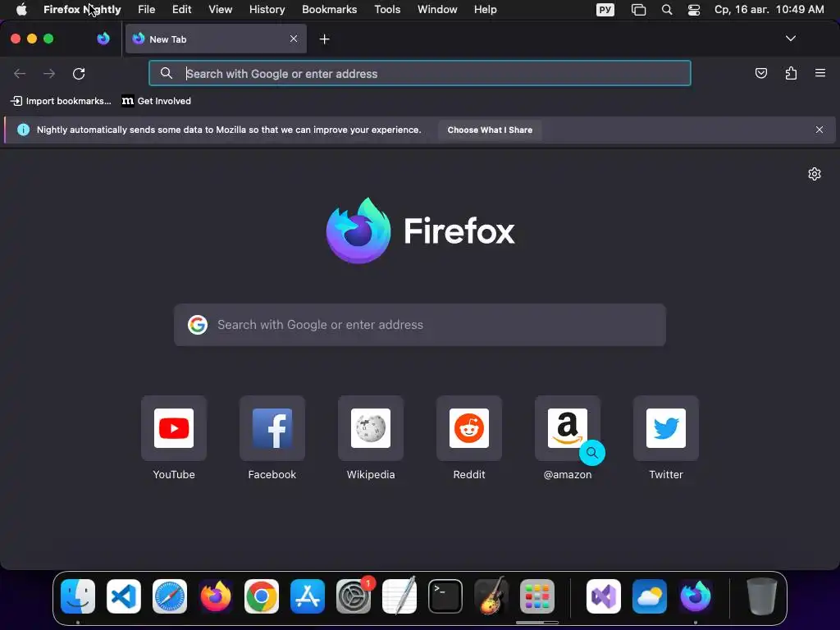The image size is (840, 630).
Task: Go forward with the right arrow
Action: pos(49,73)
